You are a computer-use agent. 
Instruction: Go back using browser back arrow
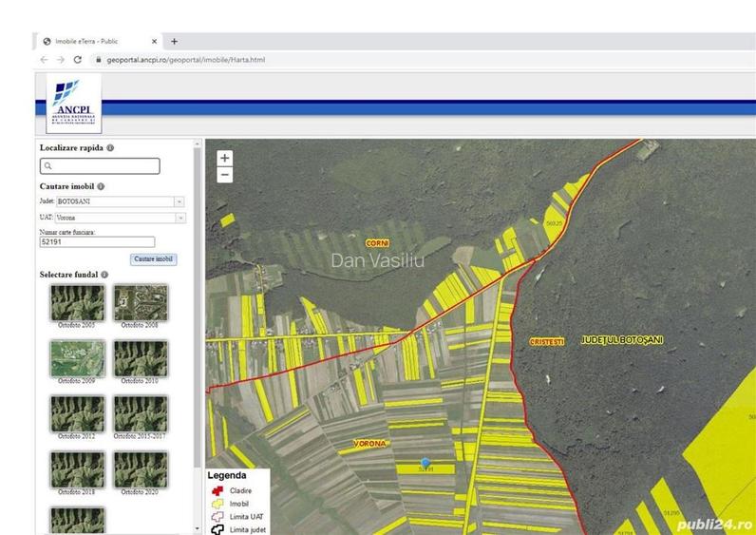[x=45, y=59]
